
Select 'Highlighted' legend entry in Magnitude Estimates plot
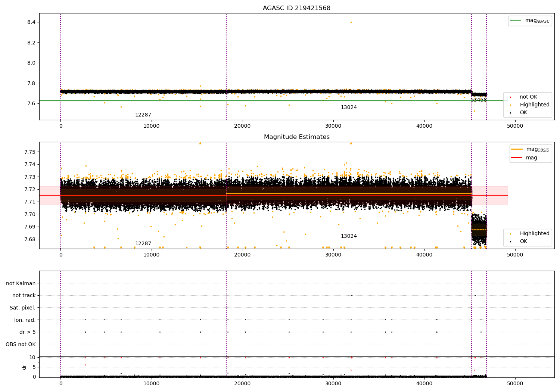coord(535,234)
